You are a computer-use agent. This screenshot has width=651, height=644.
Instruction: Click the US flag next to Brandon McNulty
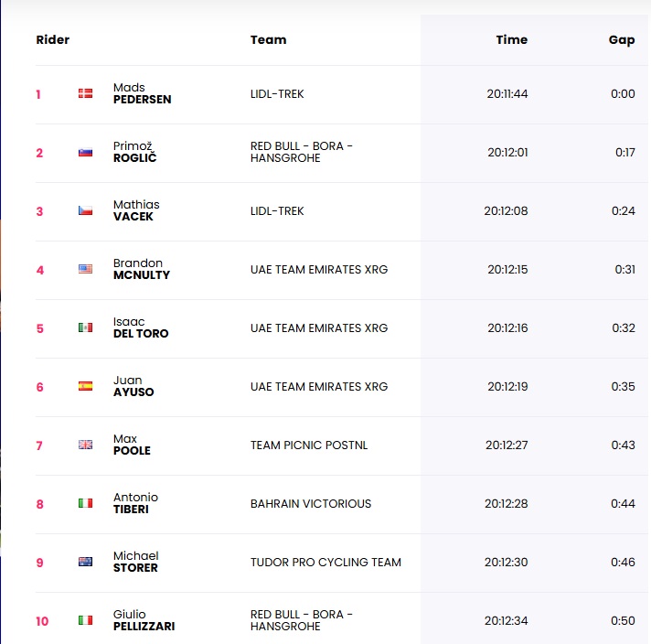85,269
